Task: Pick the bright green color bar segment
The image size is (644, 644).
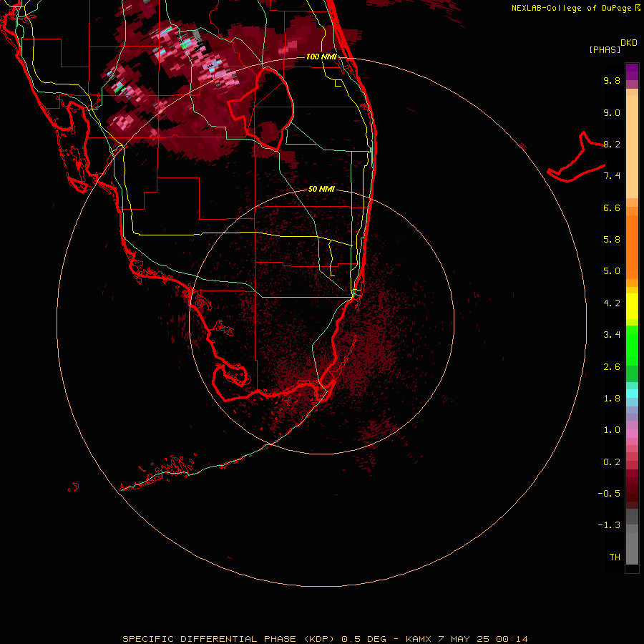Action: 632,346
